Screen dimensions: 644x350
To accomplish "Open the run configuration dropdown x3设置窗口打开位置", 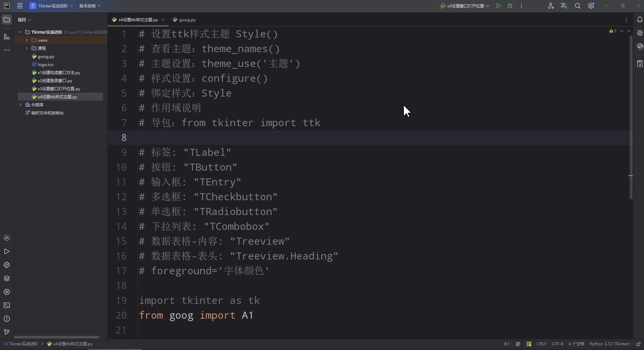I will tap(465, 6).
